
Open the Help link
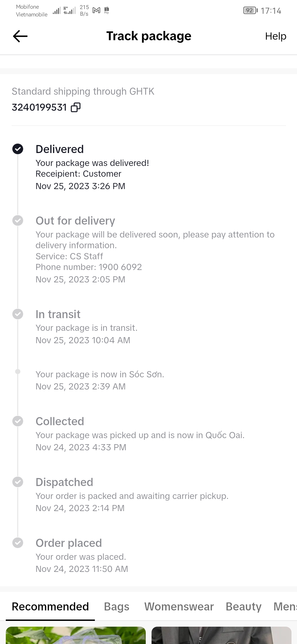pyautogui.click(x=276, y=36)
